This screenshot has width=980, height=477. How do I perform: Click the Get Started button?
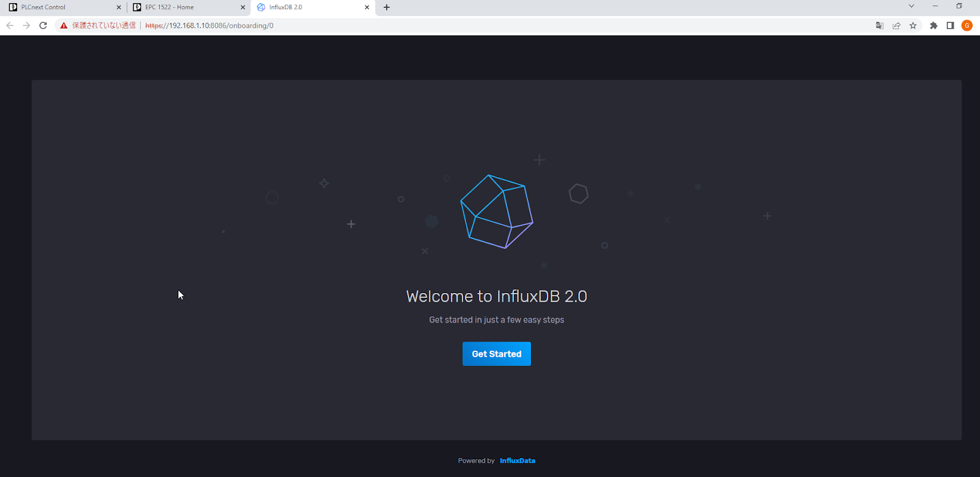coord(496,354)
